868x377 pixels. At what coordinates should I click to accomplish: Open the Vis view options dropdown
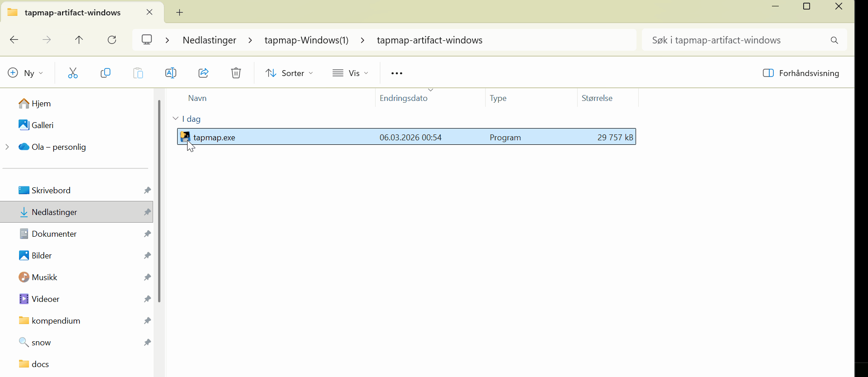coord(351,73)
